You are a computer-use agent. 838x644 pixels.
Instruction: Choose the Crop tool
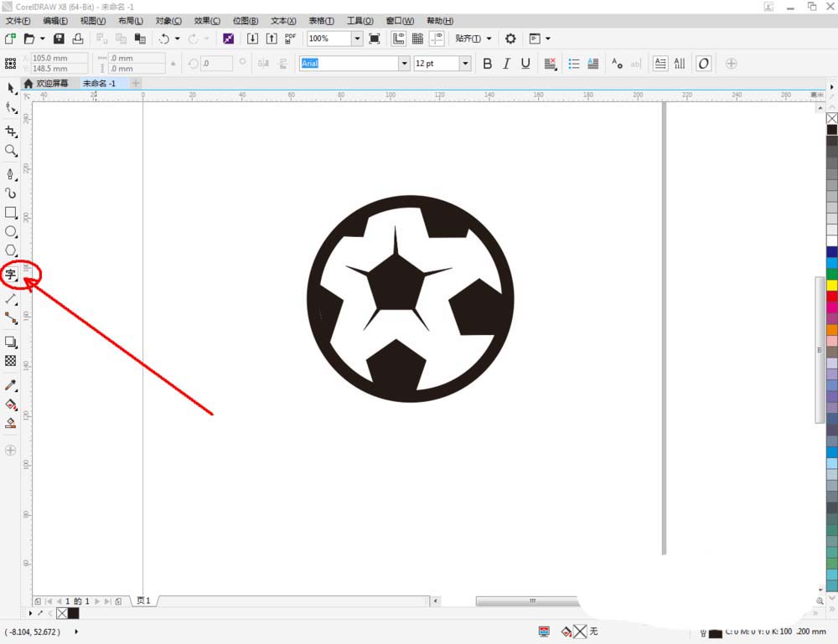11,131
